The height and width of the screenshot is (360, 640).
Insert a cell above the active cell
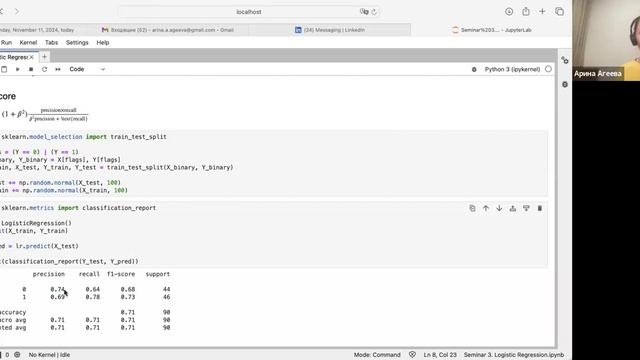[513, 208]
